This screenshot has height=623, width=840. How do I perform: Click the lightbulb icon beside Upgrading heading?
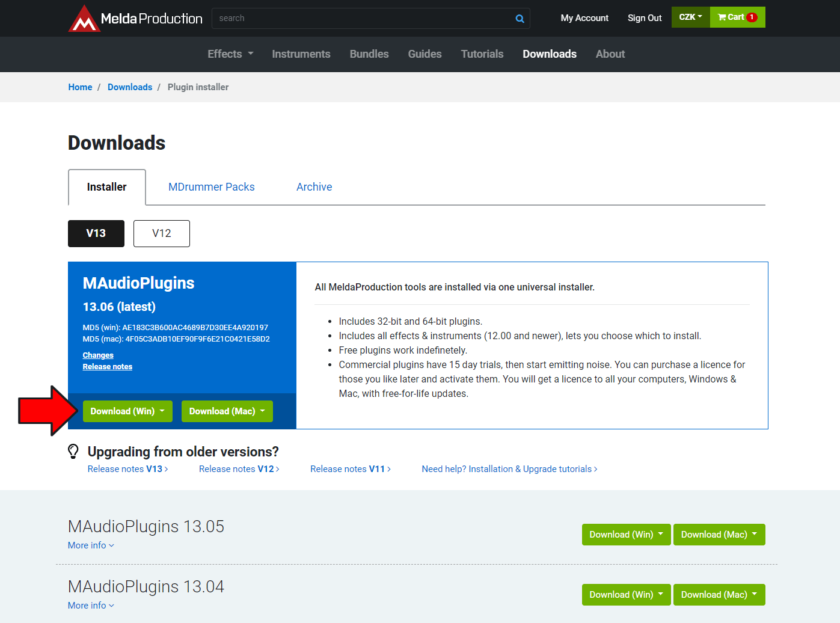coord(73,451)
